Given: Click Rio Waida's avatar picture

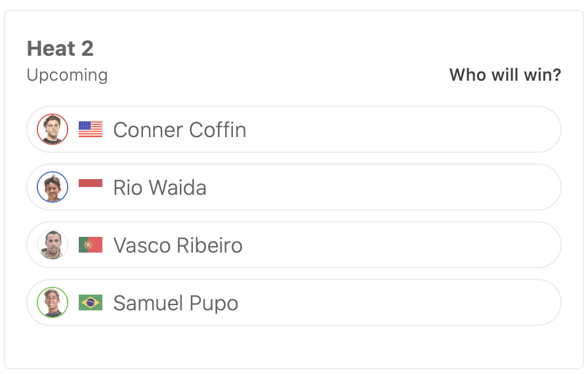Looking at the screenshot, I should pyautogui.click(x=52, y=187).
